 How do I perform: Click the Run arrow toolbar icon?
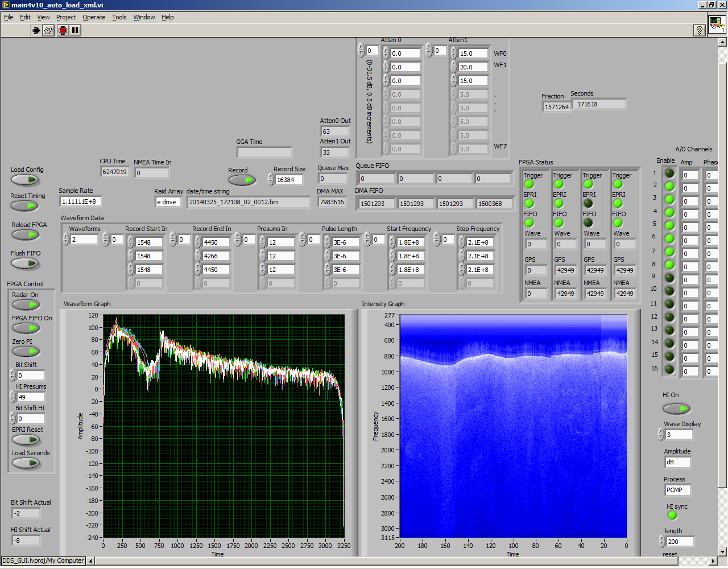point(36,30)
